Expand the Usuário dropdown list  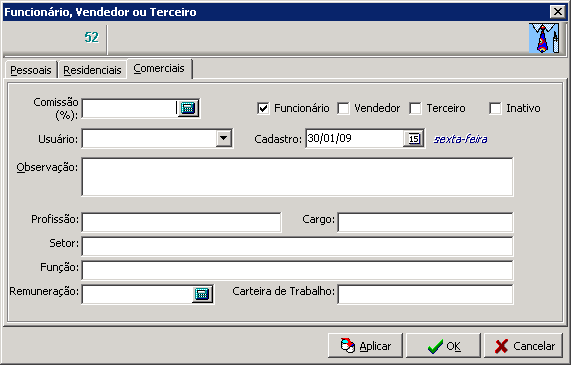click(x=224, y=138)
